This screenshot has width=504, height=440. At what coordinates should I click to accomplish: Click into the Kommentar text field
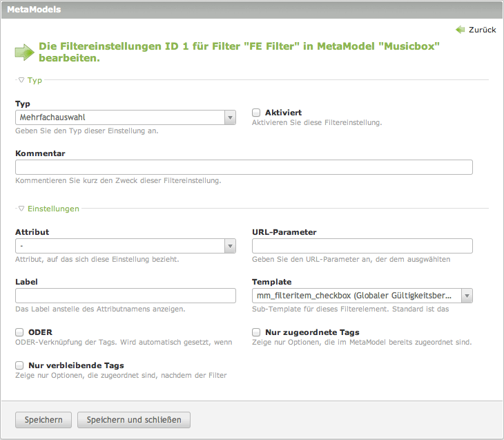click(244, 167)
